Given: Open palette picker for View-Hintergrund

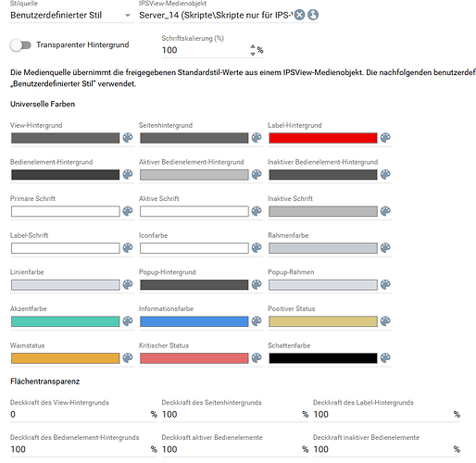Looking at the screenshot, I should click(x=128, y=138).
